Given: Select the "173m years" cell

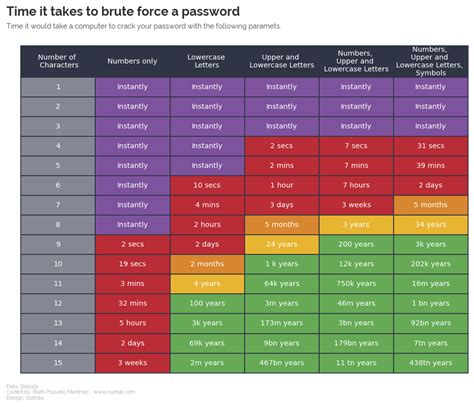Looking at the screenshot, I should [x=282, y=323].
